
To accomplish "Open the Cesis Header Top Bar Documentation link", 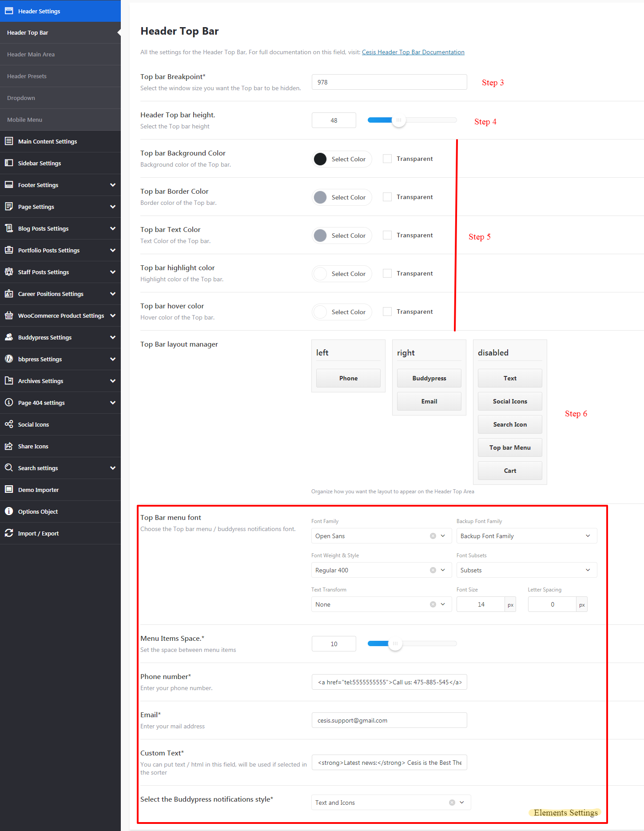I will [x=413, y=52].
